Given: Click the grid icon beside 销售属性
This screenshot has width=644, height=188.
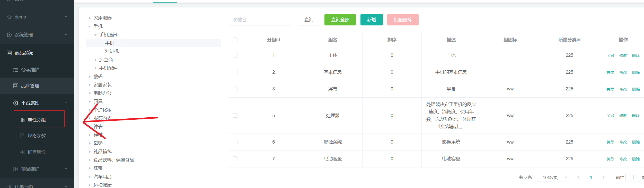Looking at the screenshot, I should tap(22, 152).
